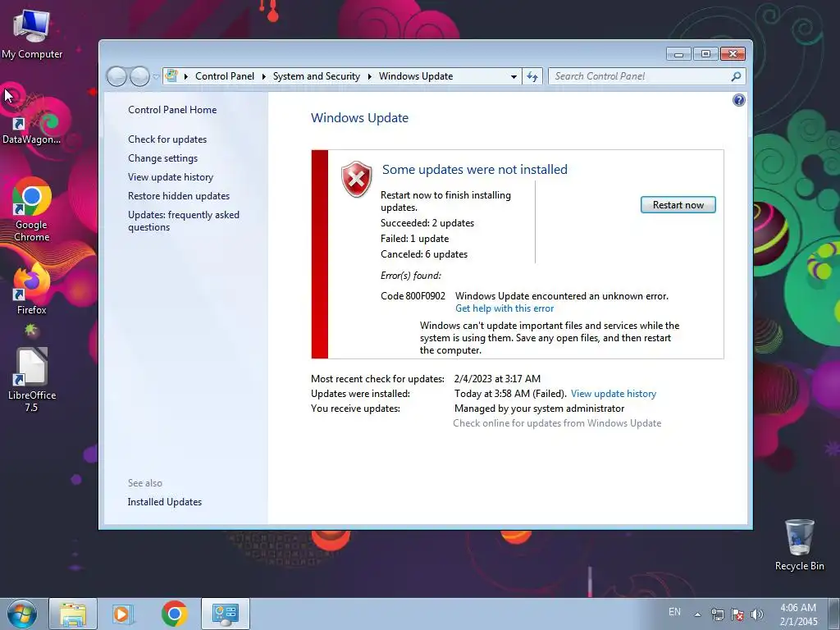Click Succeeded: 2 updates text
The image size is (840, 630).
pyautogui.click(x=427, y=223)
